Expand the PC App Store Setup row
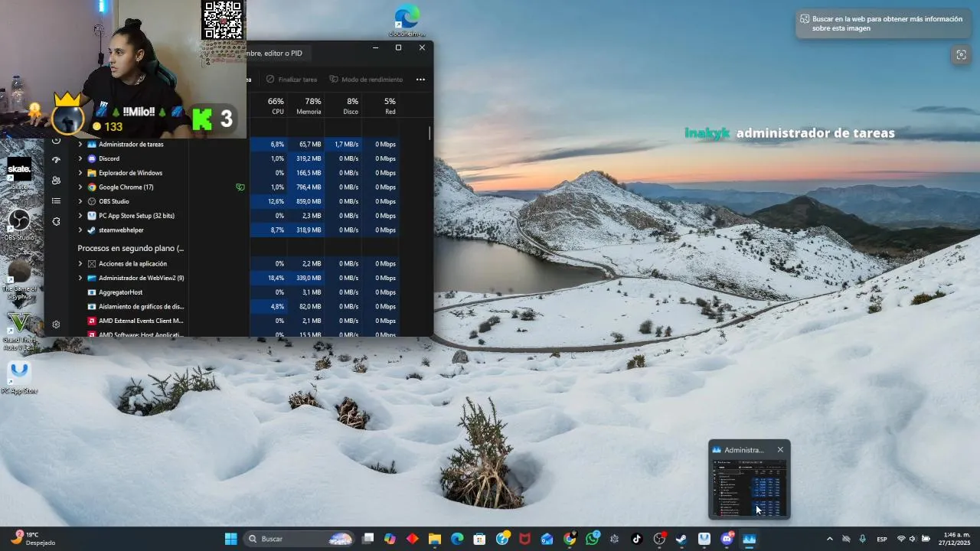 [80, 216]
